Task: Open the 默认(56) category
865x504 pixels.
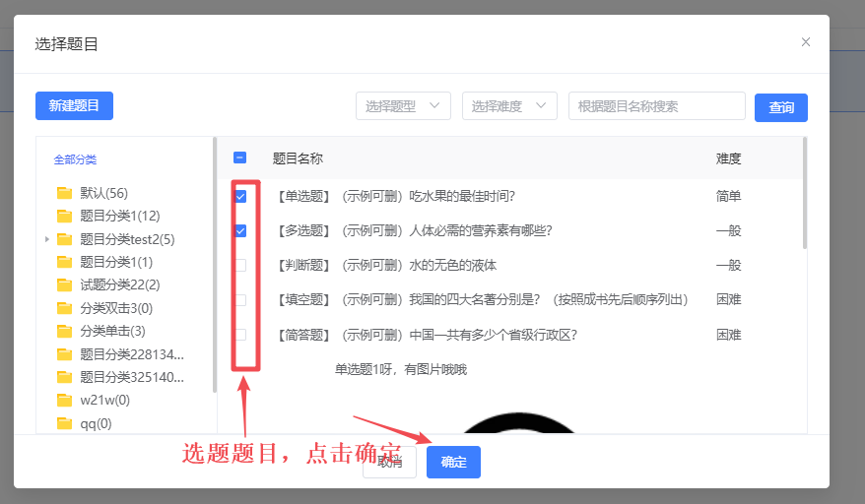Action: click(x=103, y=193)
